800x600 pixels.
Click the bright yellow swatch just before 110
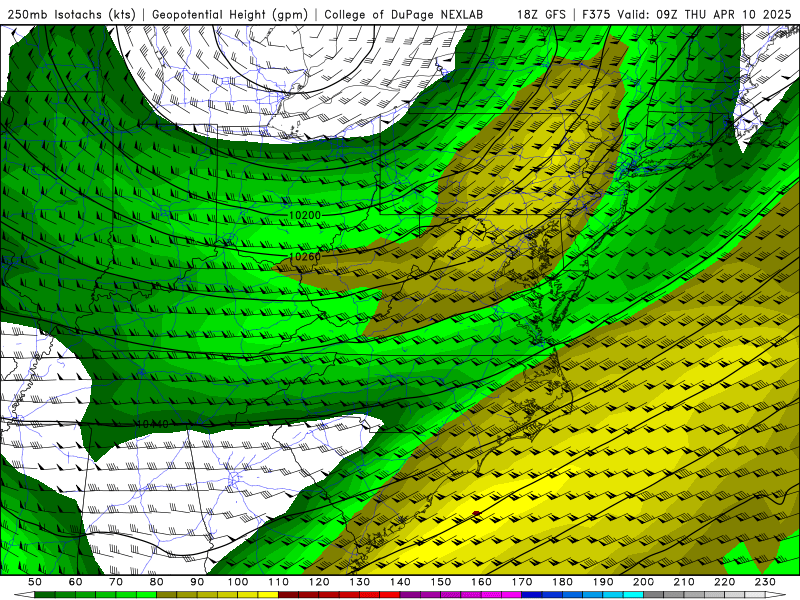tap(268, 595)
